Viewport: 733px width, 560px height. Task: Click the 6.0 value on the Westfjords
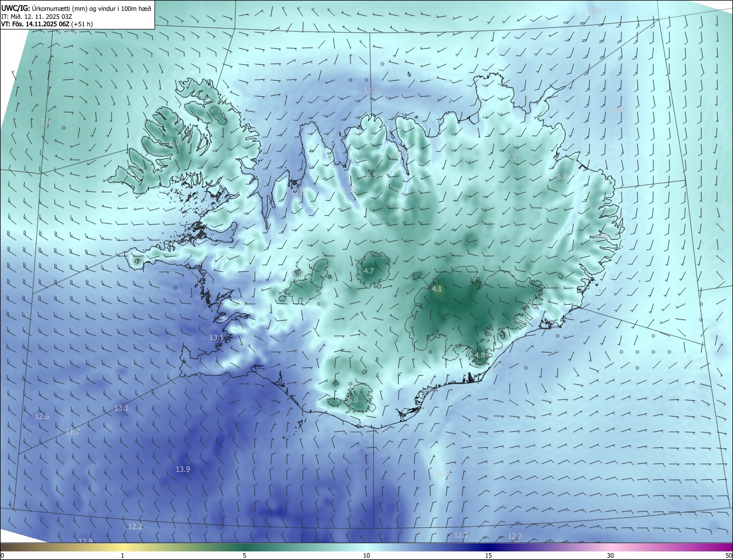coord(175,142)
